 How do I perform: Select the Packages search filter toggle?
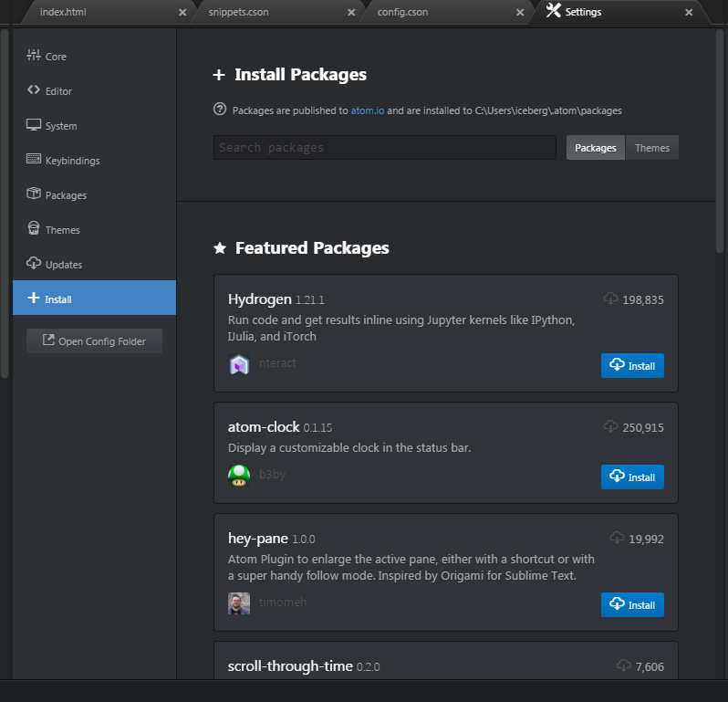pos(596,148)
